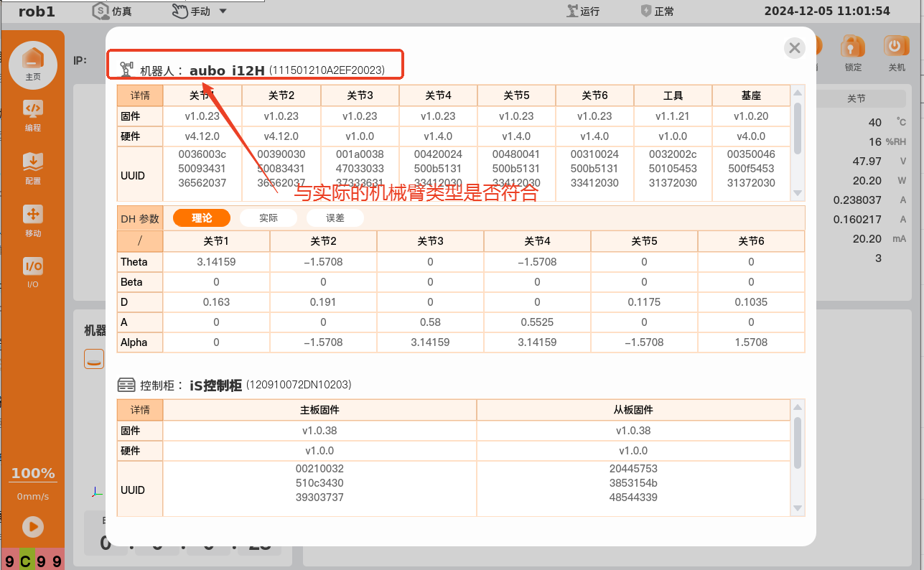924x570 pixels.
Task: Click the 运行 status indicator in top bar
Action: (582, 11)
